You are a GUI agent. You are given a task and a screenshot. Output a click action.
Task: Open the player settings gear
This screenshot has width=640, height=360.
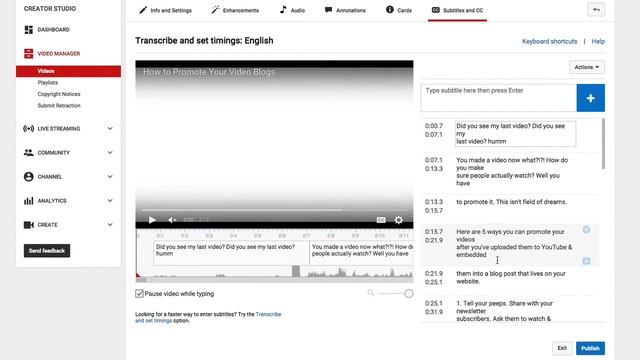pos(399,220)
